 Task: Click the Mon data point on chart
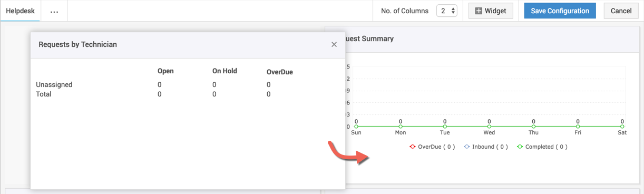pos(401,127)
